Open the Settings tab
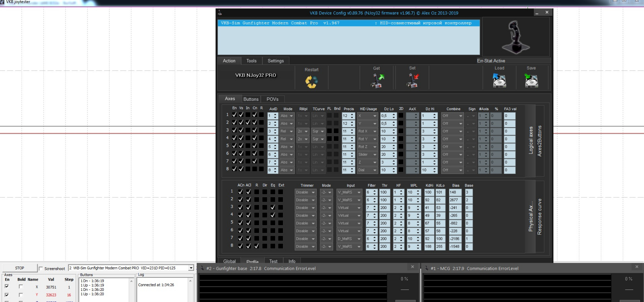 pos(276,61)
